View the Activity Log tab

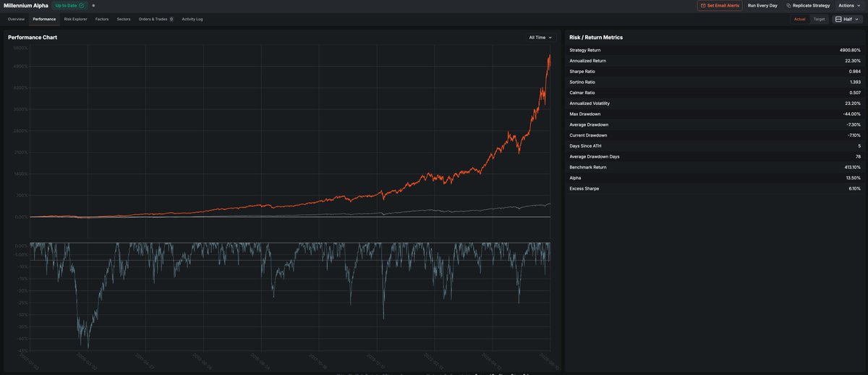tap(192, 19)
